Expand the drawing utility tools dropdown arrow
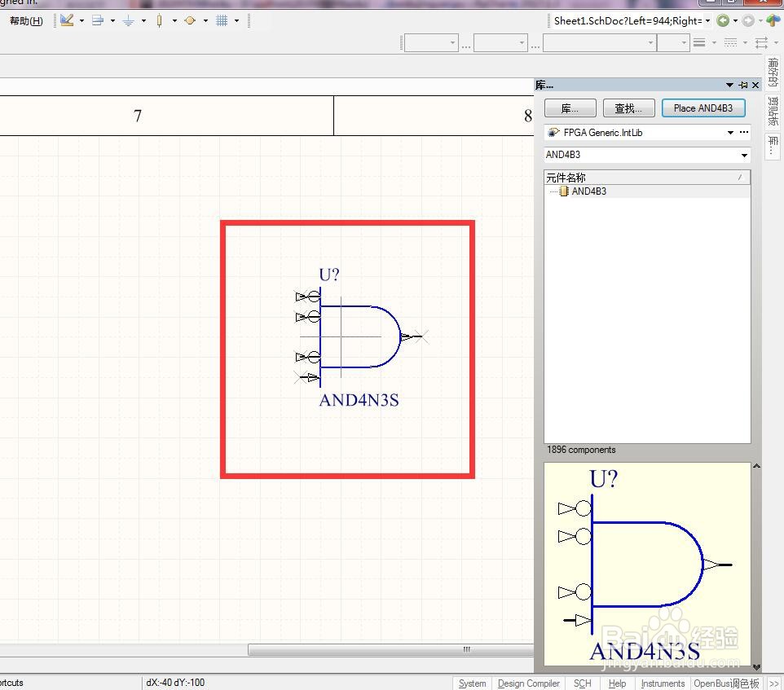The width and height of the screenshot is (784, 690). [x=81, y=21]
